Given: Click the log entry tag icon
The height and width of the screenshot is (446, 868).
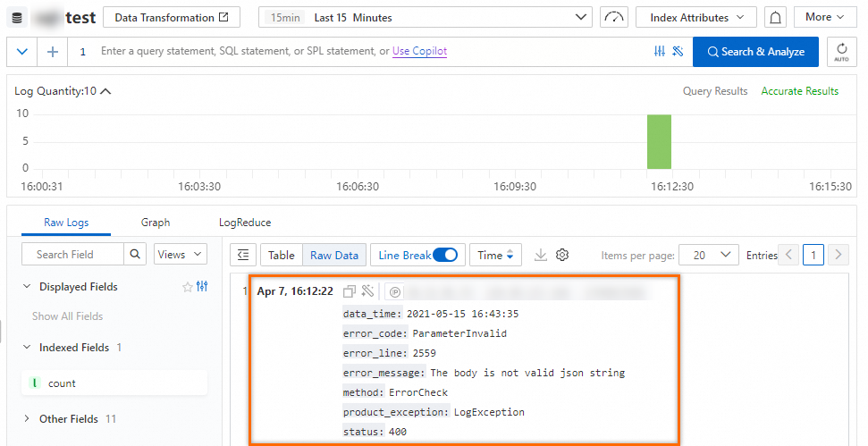Looking at the screenshot, I should pyautogui.click(x=395, y=291).
